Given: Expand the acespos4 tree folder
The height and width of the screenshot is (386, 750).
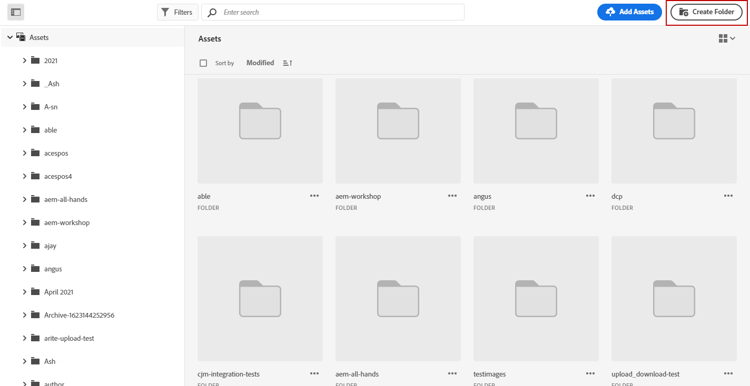Looking at the screenshot, I should (24, 176).
